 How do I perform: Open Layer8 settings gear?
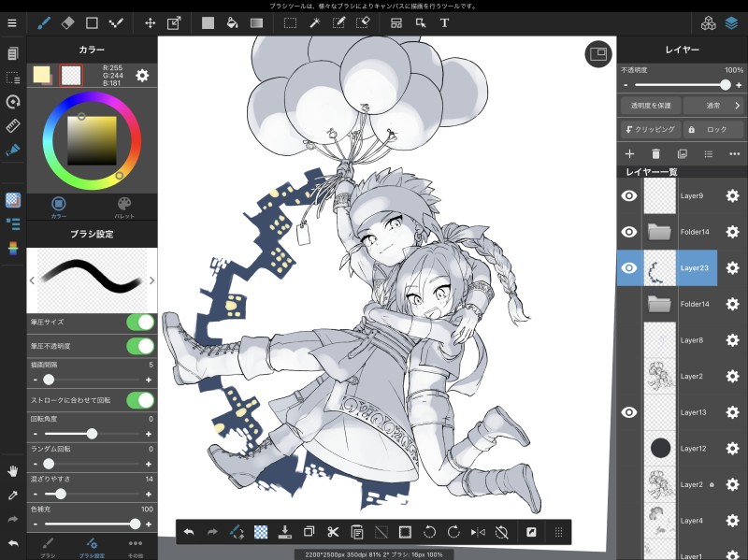point(732,340)
